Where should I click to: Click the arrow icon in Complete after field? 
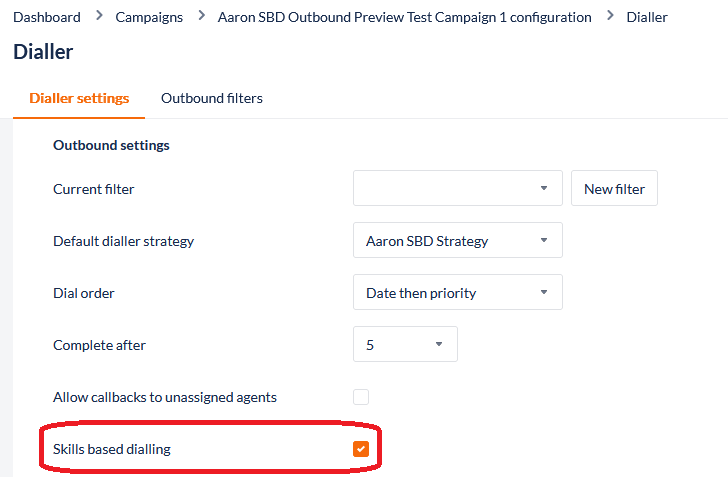[439, 344]
